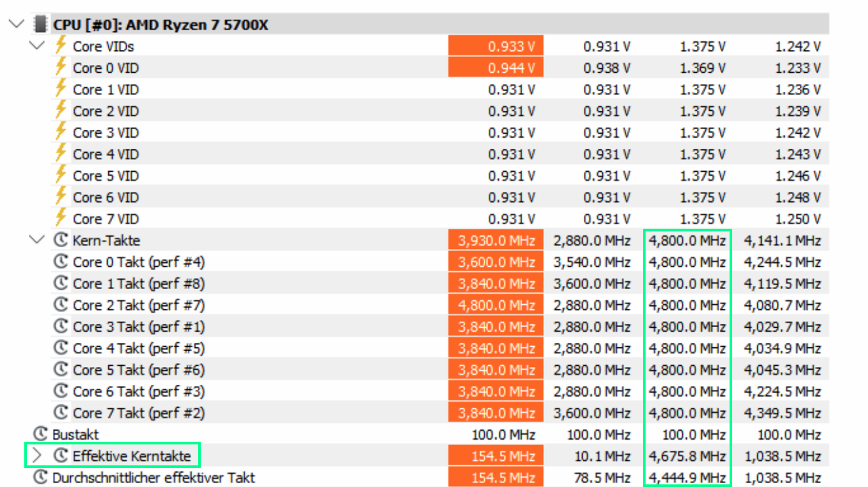The height and width of the screenshot is (487, 868).
Task: Click the lightning icon beside Core 6 VID
Action: [60, 197]
